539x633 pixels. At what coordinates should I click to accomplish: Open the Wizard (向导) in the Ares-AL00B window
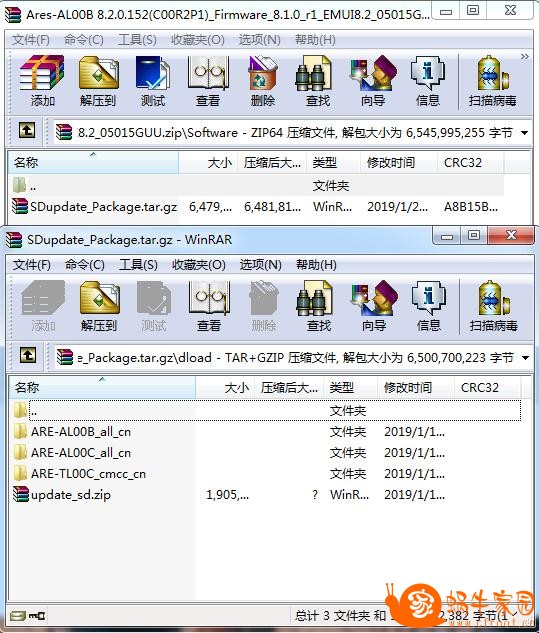click(373, 82)
